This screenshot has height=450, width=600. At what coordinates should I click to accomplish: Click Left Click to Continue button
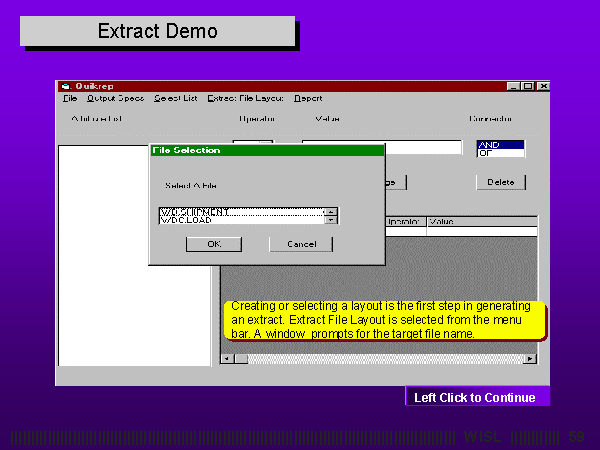click(477, 397)
